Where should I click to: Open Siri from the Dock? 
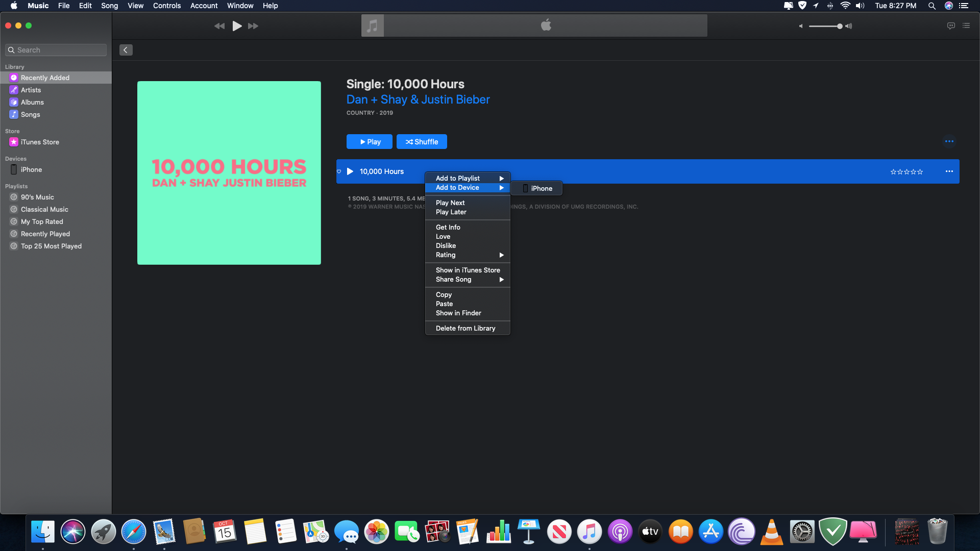point(73,532)
